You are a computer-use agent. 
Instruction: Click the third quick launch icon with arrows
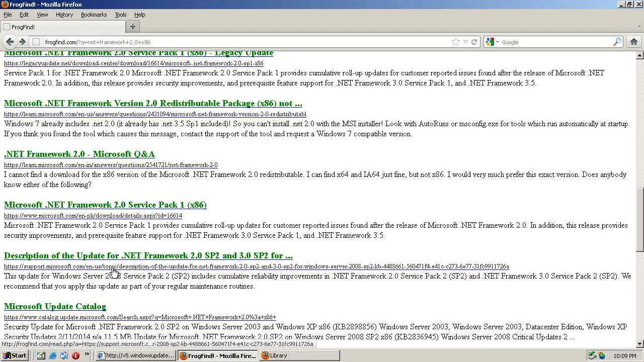coord(64,355)
